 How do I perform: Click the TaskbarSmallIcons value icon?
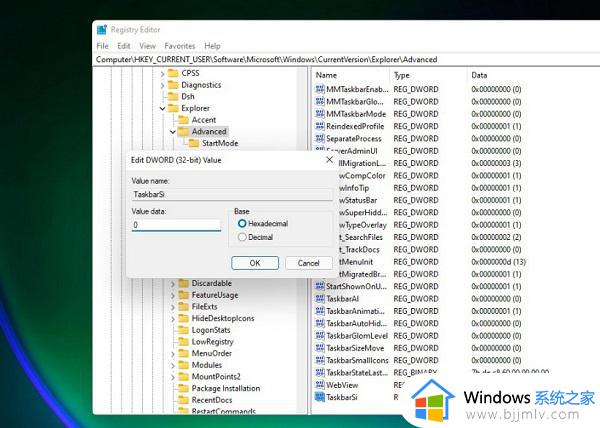point(320,360)
